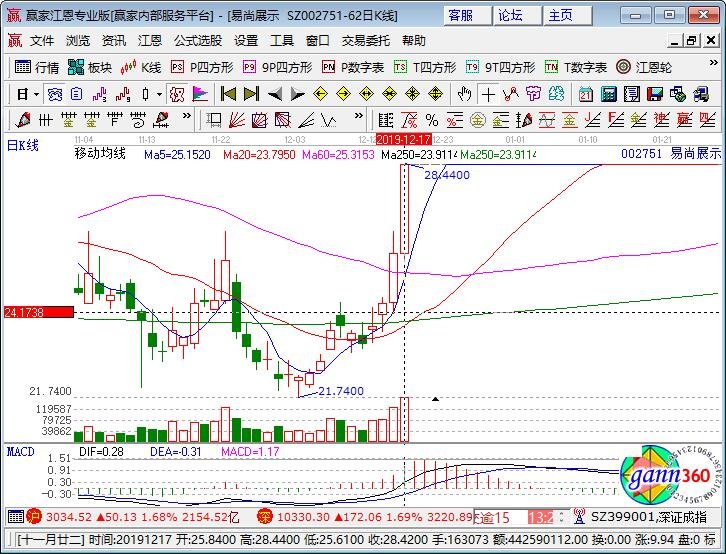This screenshot has width=726, height=554.
Task: Expand the top toolbar overflow chevron
Action: click(713, 63)
